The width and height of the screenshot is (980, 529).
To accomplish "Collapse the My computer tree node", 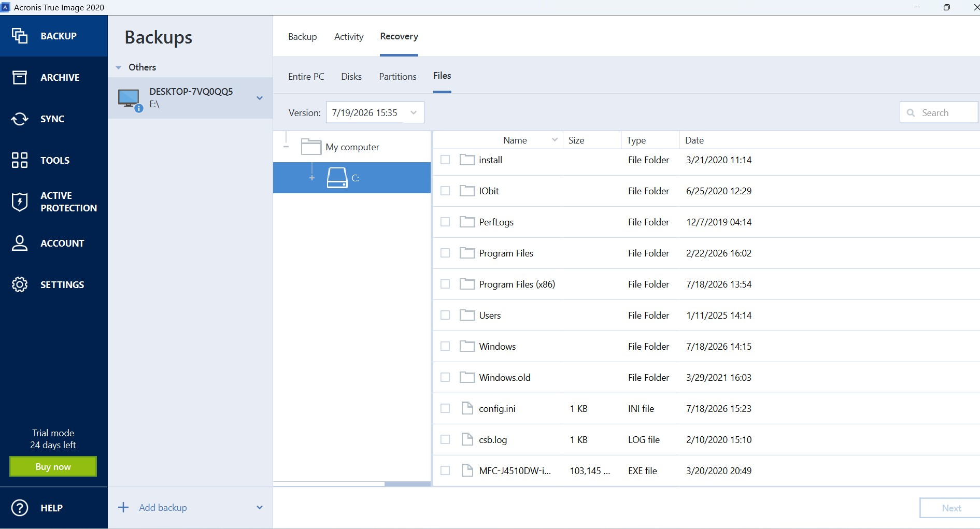I will coord(286,147).
